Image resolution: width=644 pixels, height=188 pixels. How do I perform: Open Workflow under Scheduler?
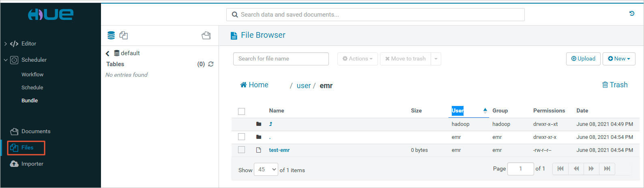click(x=32, y=75)
